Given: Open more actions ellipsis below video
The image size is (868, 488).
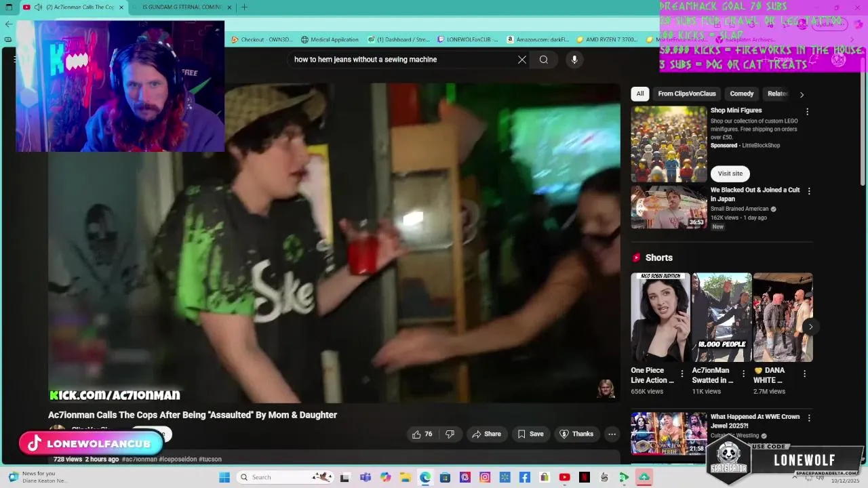Looking at the screenshot, I should point(612,434).
